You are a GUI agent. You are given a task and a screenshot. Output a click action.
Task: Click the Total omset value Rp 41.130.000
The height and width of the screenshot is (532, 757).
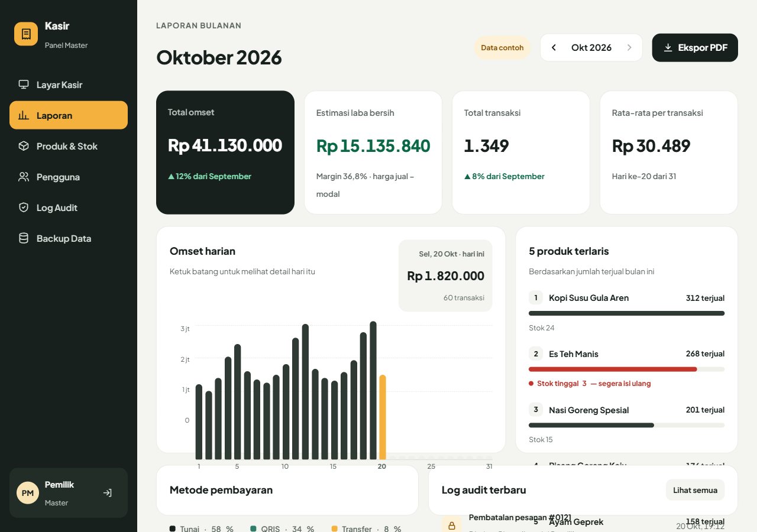(x=225, y=145)
